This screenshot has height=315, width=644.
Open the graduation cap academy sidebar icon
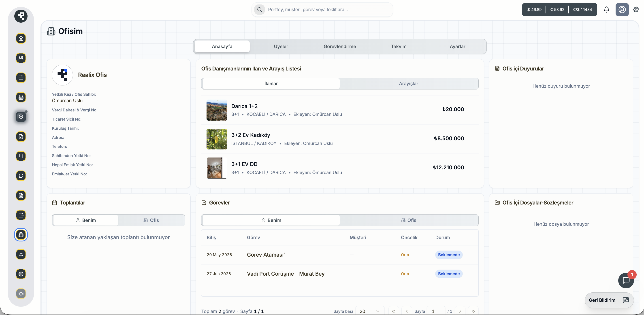coord(21,294)
